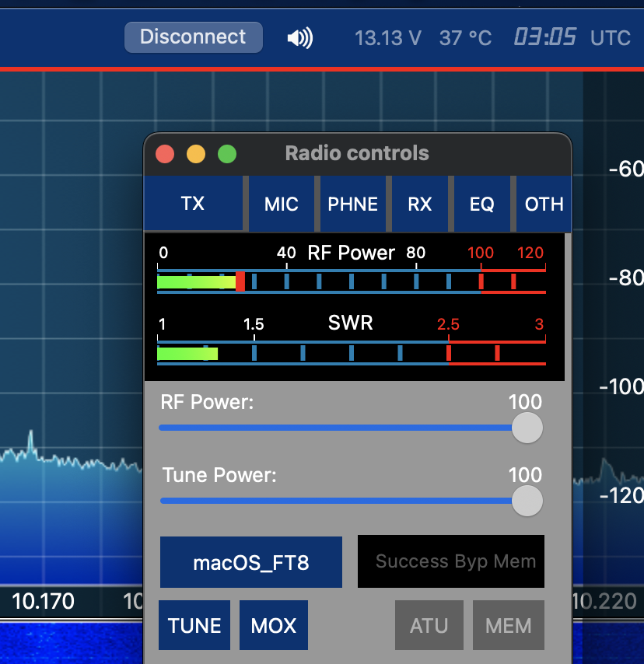Screen dimensions: 644x664
Task: Click the RF Power slider handle
Action: tap(527, 428)
